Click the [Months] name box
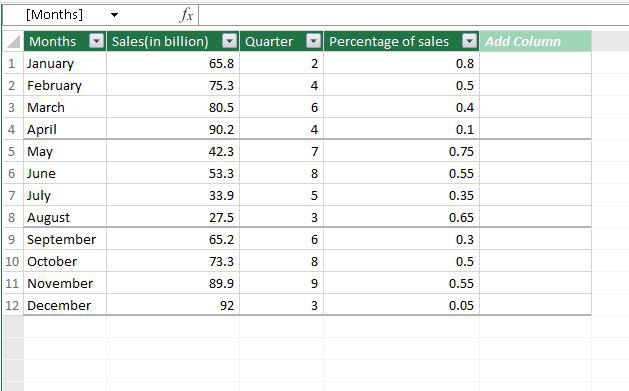 point(55,15)
